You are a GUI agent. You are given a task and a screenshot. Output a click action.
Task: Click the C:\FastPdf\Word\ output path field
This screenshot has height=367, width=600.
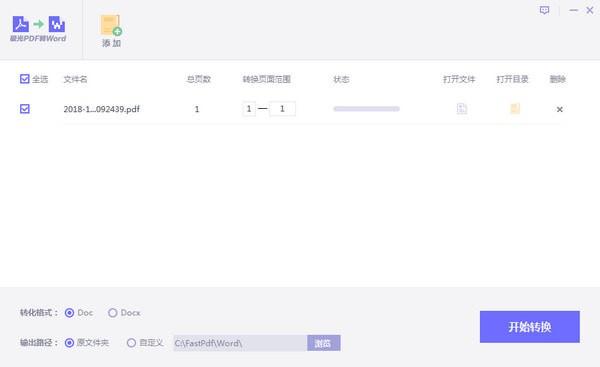point(240,343)
